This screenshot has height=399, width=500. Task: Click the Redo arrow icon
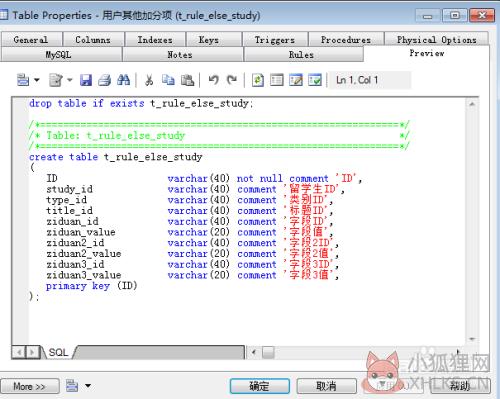pos(232,80)
